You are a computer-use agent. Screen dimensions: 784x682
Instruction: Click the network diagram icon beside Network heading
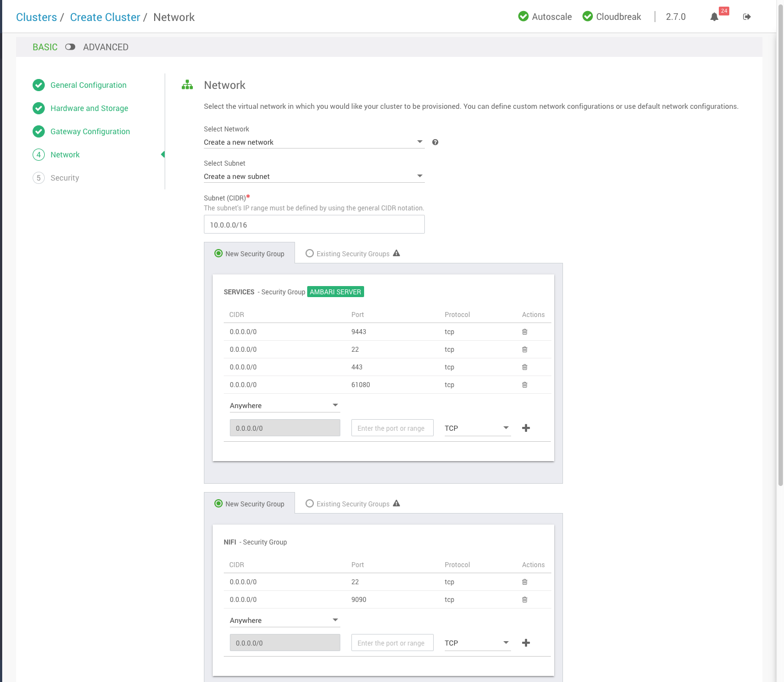pos(187,84)
